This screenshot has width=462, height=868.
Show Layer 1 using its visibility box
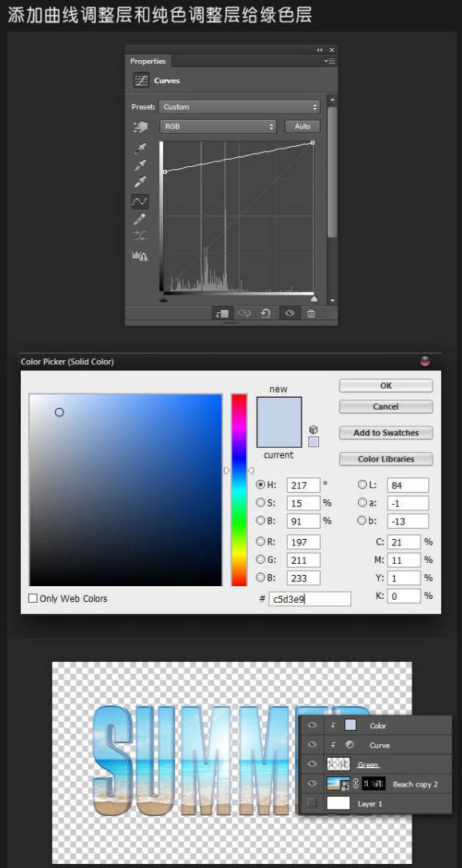(313, 803)
